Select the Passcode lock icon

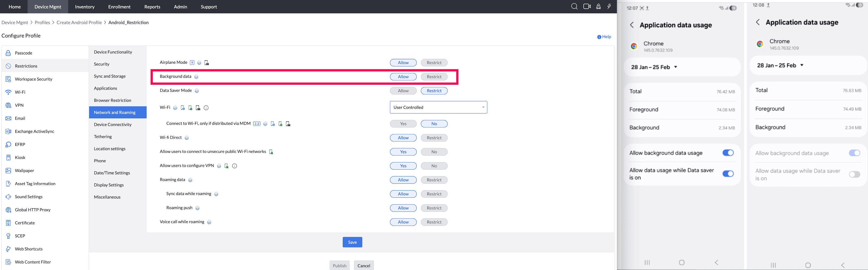coord(9,53)
